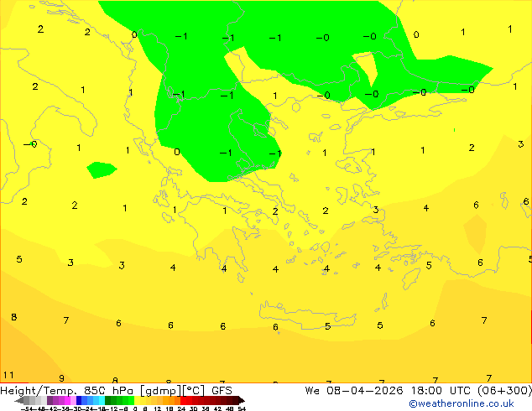Viewport: 532px width, 411px height.
Task: Pick the yellow swatch beside the legend's 0 mark
Action: 137,400
